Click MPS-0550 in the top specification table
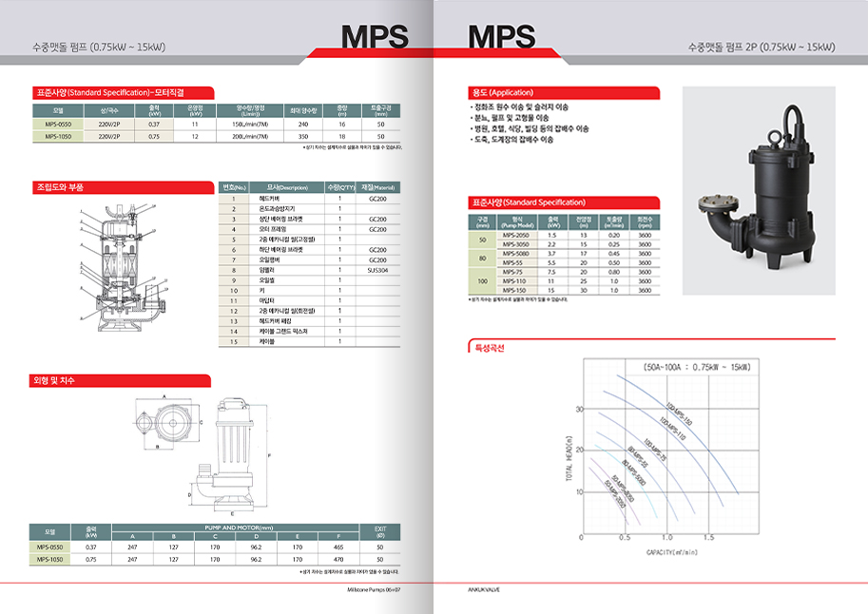This screenshot has height=614, width=868. pyautogui.click(x=50, y=124)
